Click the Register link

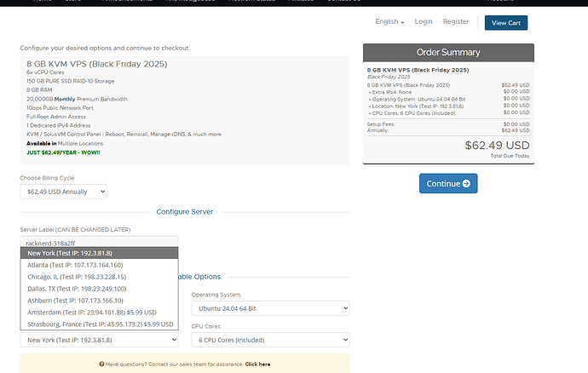(x=456, y=22)
